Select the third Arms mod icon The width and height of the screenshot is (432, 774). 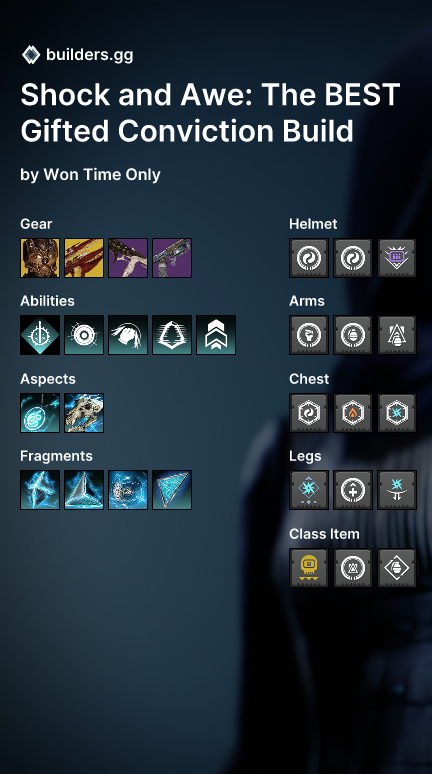(397, 335)
